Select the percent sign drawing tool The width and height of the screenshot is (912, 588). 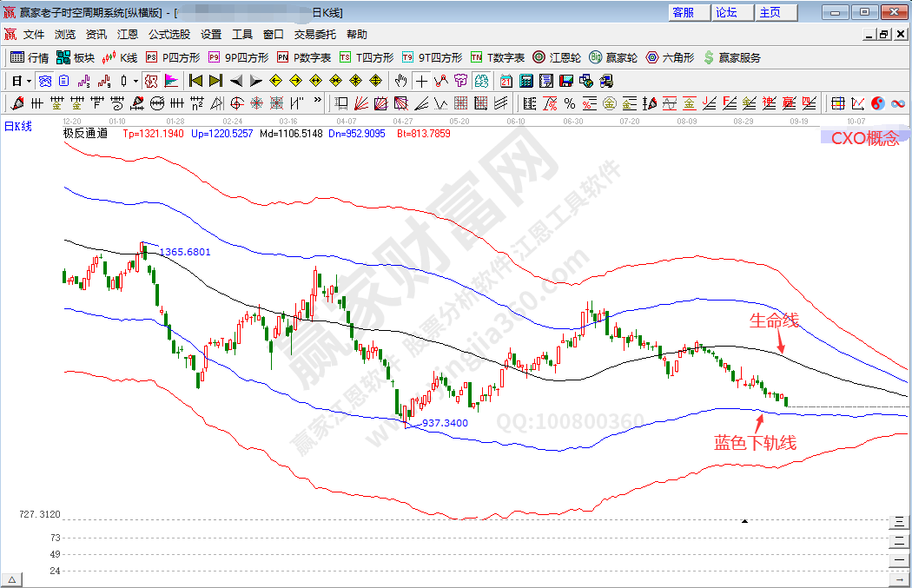click(570, 104)
